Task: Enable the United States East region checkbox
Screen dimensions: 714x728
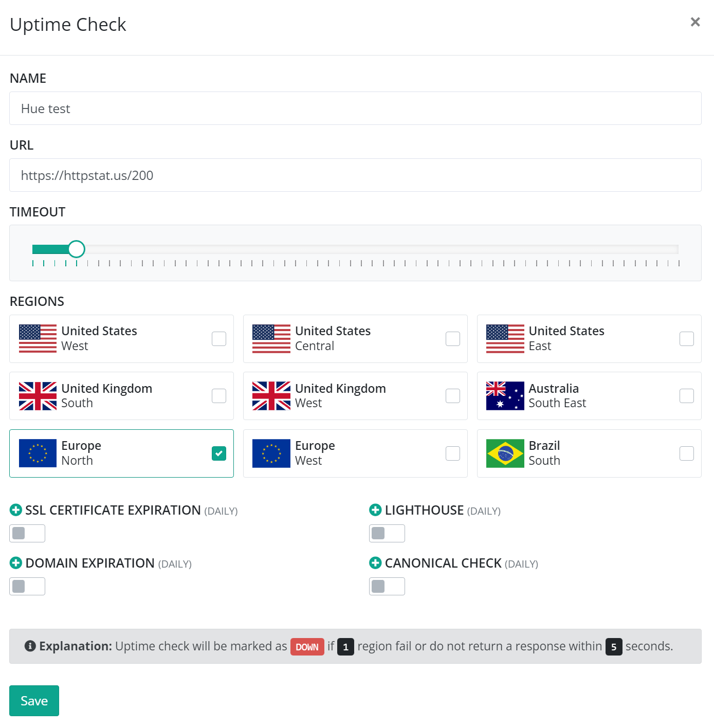Action: point(686,338)
